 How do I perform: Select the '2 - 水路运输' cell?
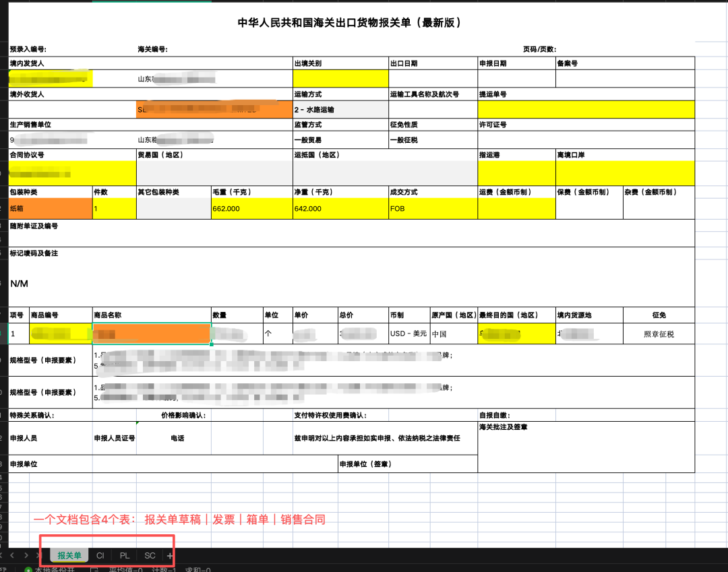coord(341,110)
